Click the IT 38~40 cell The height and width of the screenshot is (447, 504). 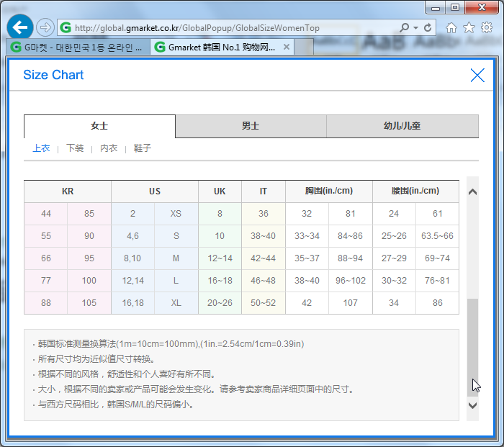tap(264, 236)
